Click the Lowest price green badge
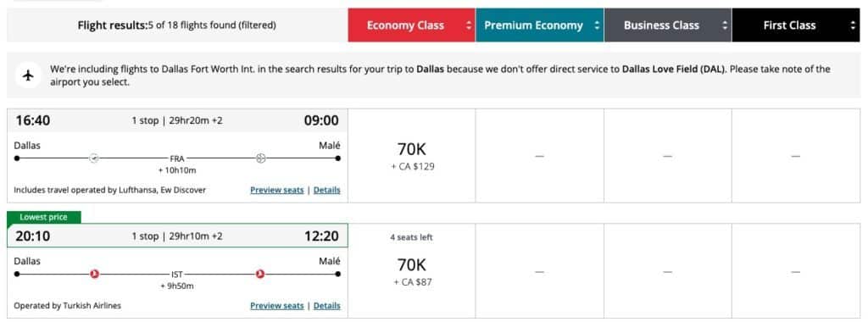Image resolution: width=868 pixels, height=322 pixels. [44, 218]
